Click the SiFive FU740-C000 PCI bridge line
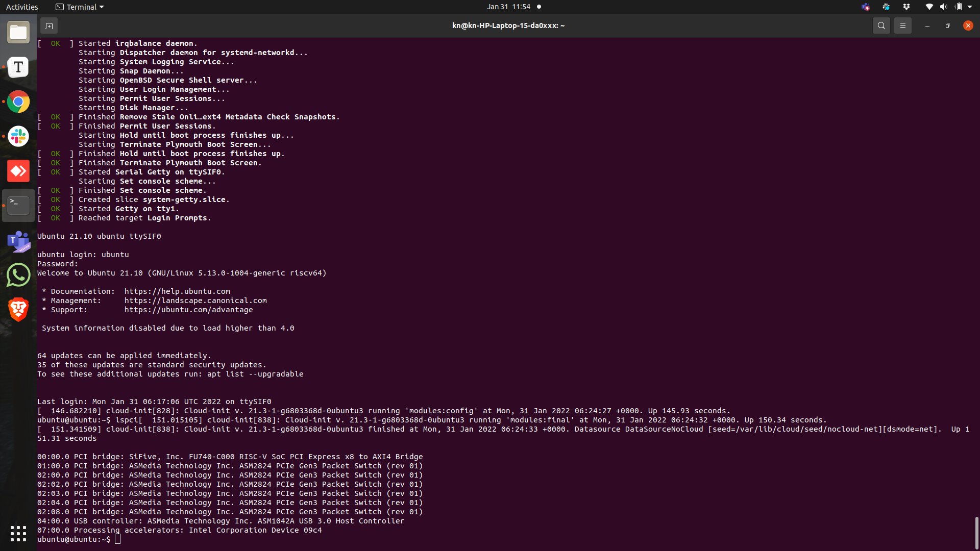Image resolution: width=980 pixels, height=551 pixels. [x=230, y=457]
